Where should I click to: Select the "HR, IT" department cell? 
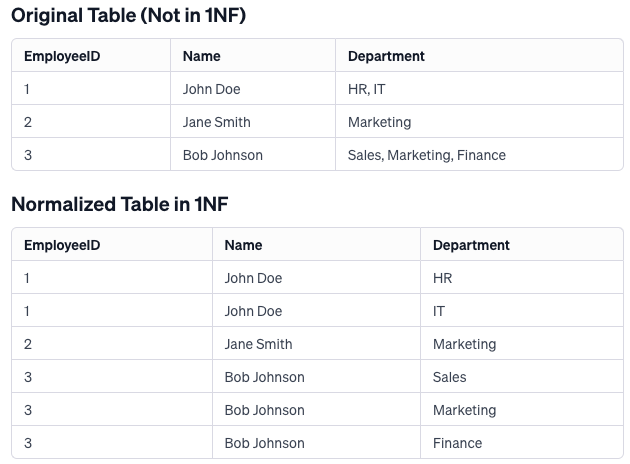[366, 89]
